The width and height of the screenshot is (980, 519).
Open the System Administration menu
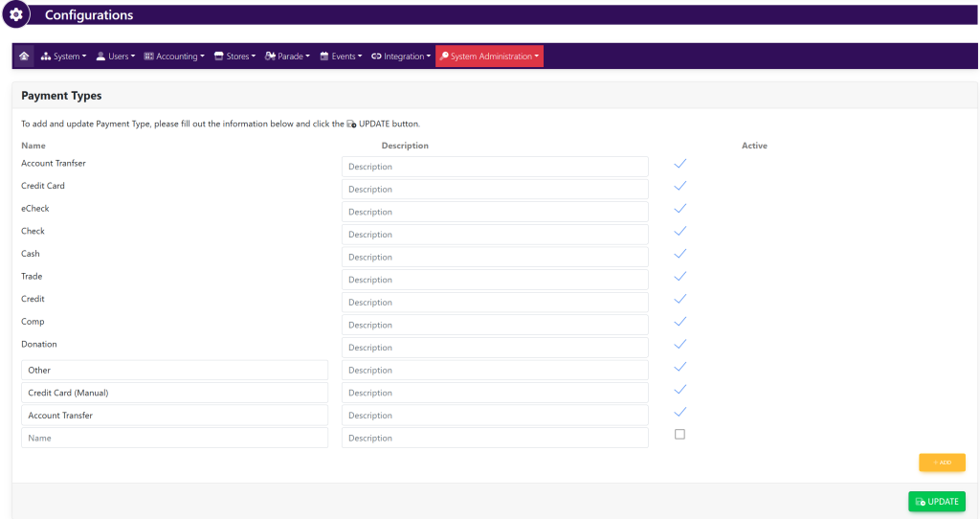489,56
